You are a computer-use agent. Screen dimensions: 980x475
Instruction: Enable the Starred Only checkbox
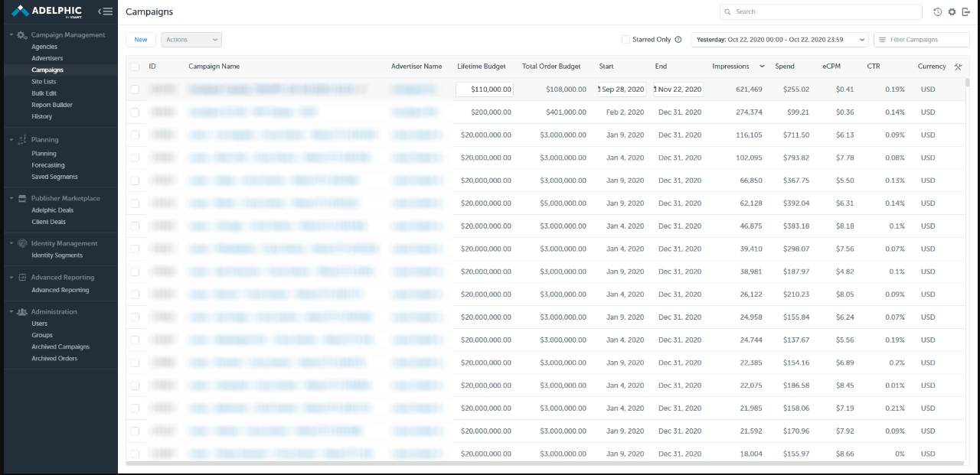pyautogui.click(x=626, y=40)
